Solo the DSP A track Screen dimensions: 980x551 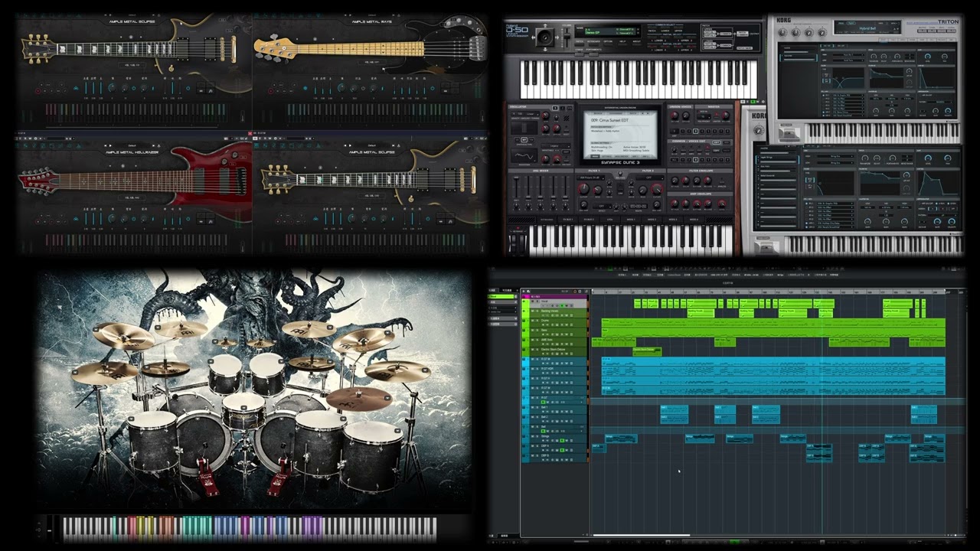tap(537, 445)
